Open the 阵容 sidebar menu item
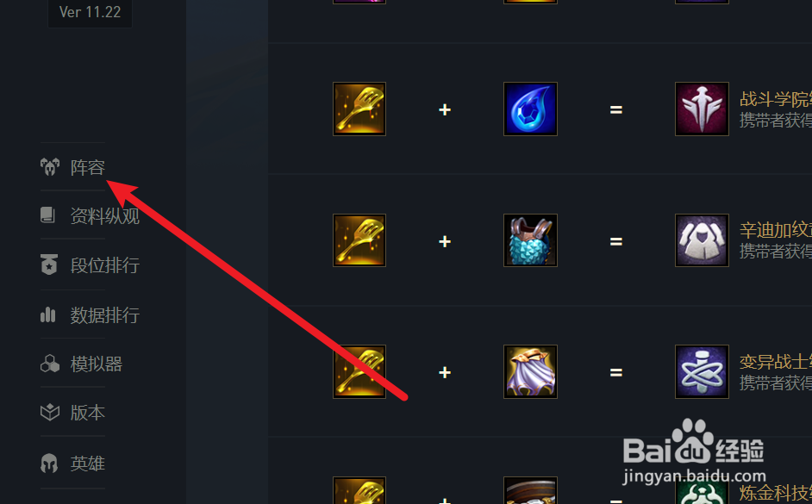812x504 pixels. [x=72, y=167]
